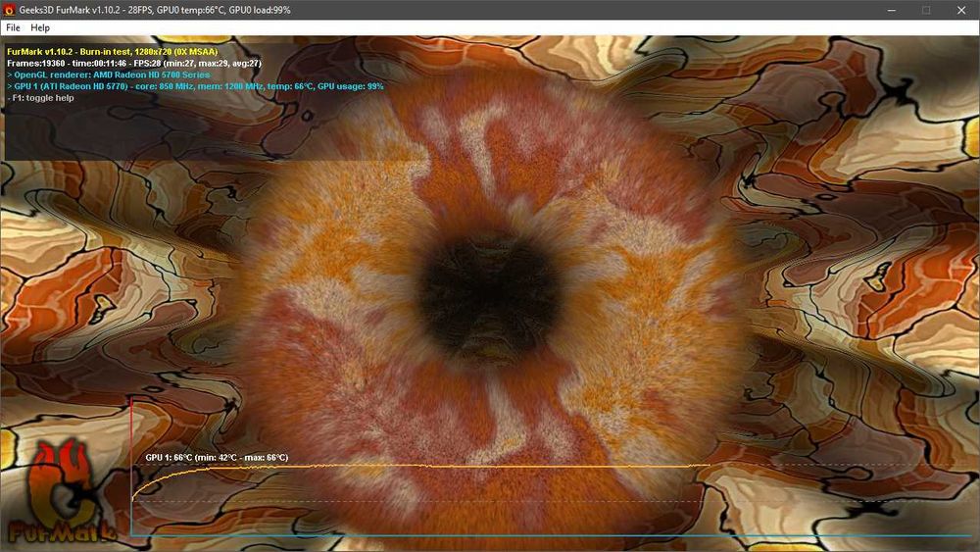The width and height of the screenshot is (980, 552).
Task: Click the 'GPU 1 (ATI Radeon HD 5770)' info line
Action: (x=195, y=86)
